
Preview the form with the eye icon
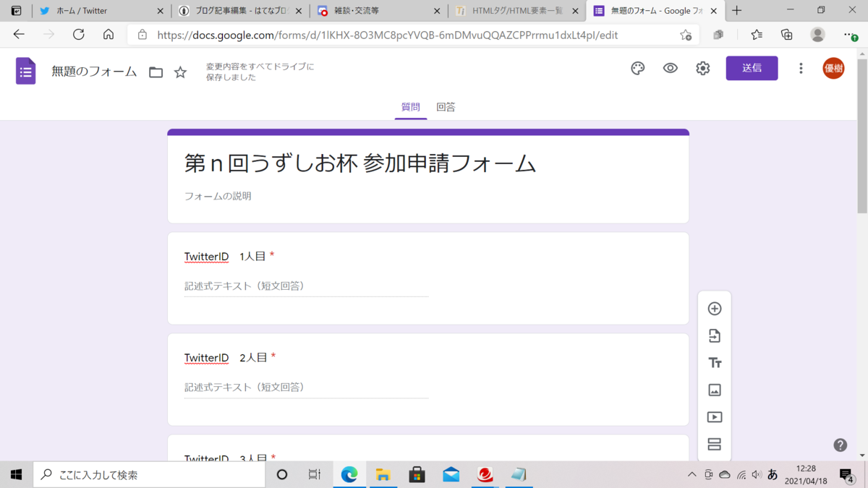pyautogui.click(x=670, y=68)
